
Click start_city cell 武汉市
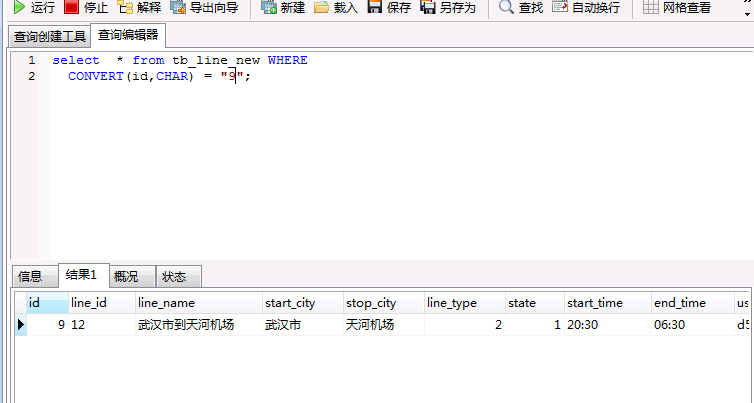(x=302, y=325)
